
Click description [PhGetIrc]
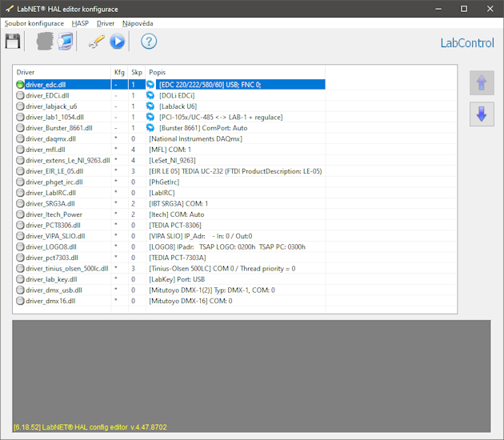coord(164,182)
